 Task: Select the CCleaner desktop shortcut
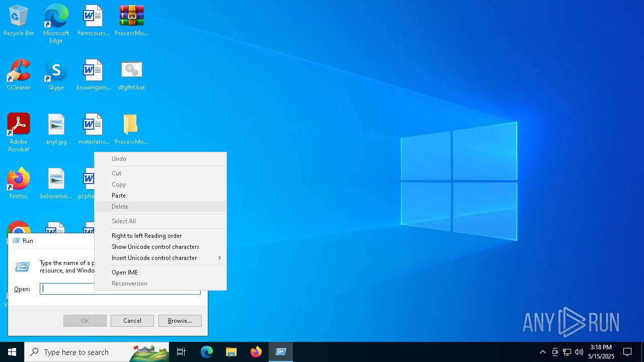(x=19, y=75)
